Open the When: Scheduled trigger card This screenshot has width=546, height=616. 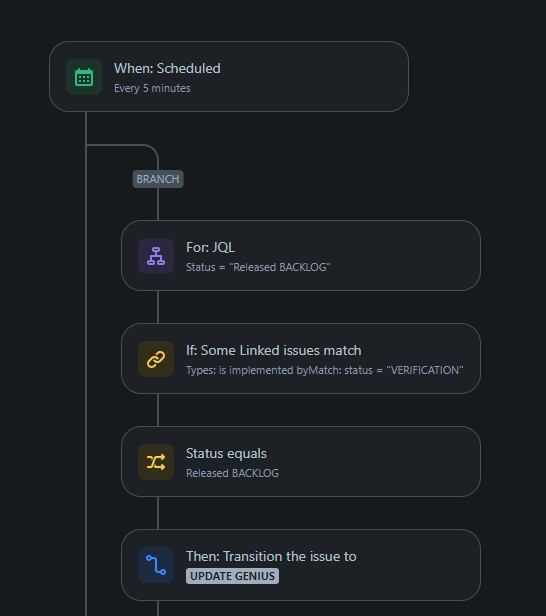229,77
